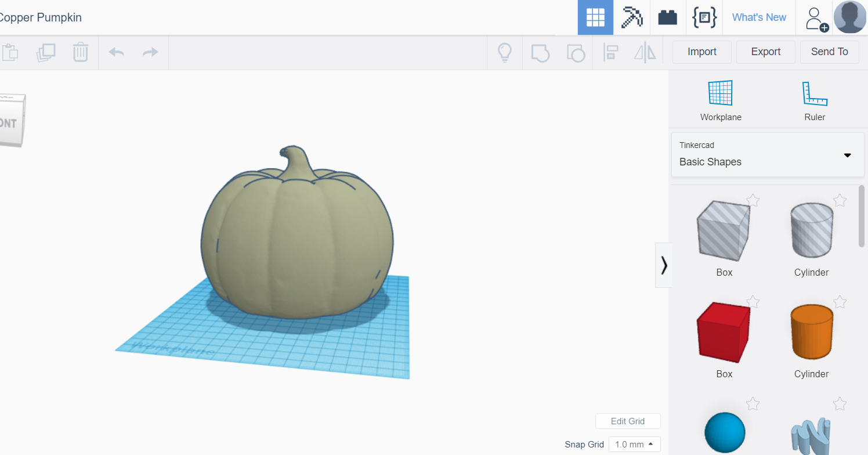Image resolution: width=868 pixels, height=455 pixels.
Task: Open the user profile avatar
Action: coord(849,17)
